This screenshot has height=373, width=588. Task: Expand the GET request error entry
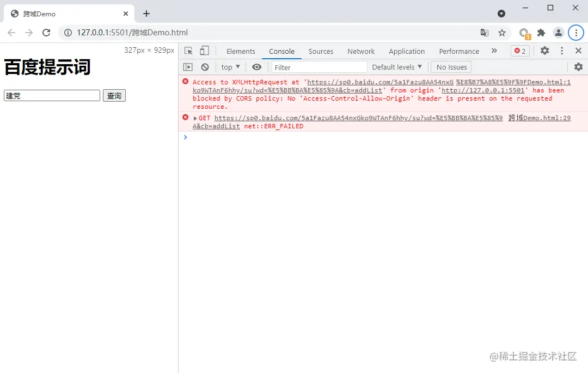click(195, 119)
